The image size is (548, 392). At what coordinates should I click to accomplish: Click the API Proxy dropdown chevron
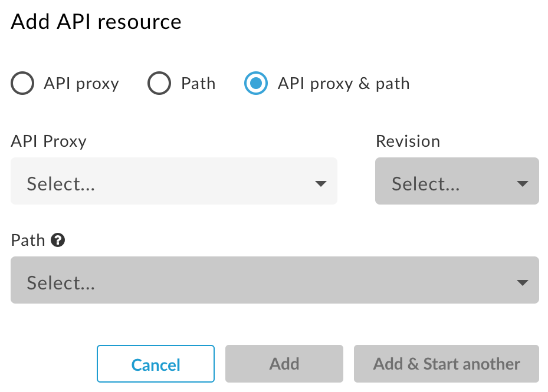click(321, 184)
